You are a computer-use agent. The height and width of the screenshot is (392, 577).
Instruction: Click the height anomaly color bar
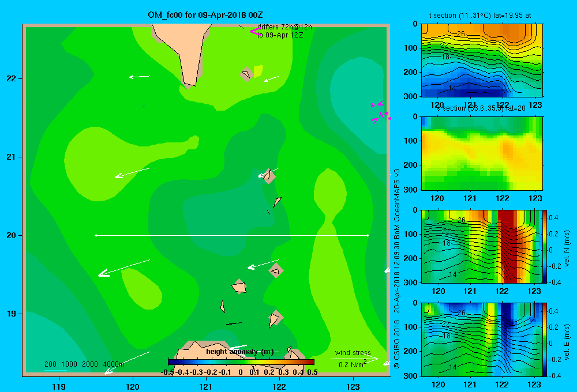tap(241, 362)
